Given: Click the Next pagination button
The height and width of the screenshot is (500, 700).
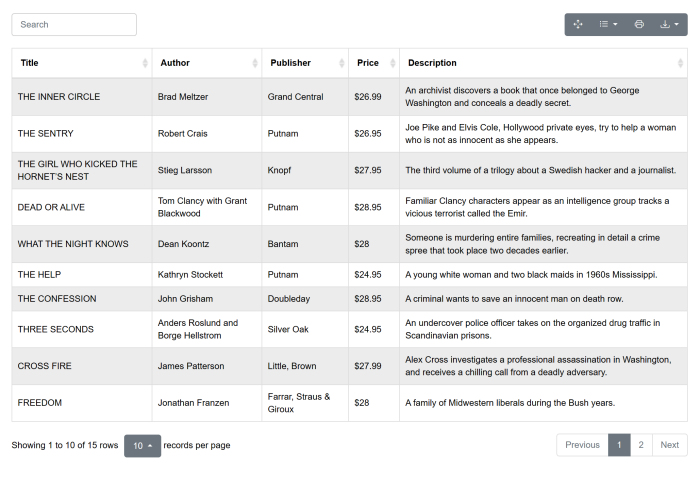Looking at the screenshot, I should point(669,445).
